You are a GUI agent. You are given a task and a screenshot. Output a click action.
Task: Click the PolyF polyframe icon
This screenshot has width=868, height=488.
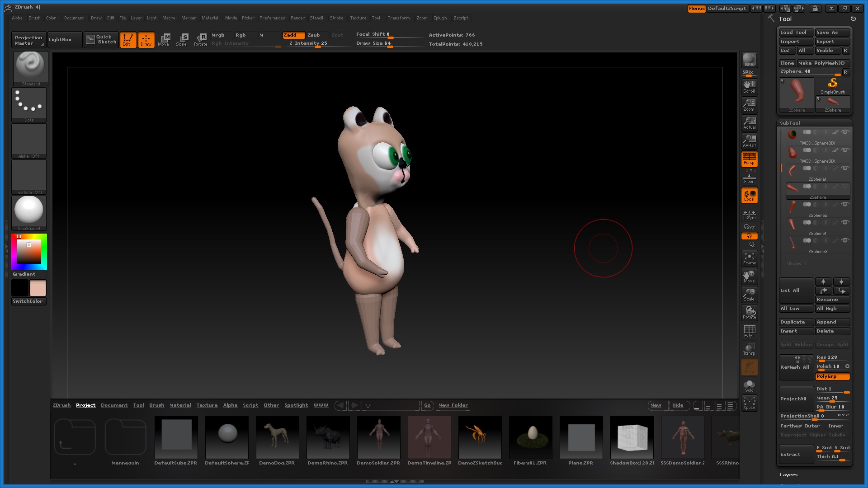coord(749,331)
